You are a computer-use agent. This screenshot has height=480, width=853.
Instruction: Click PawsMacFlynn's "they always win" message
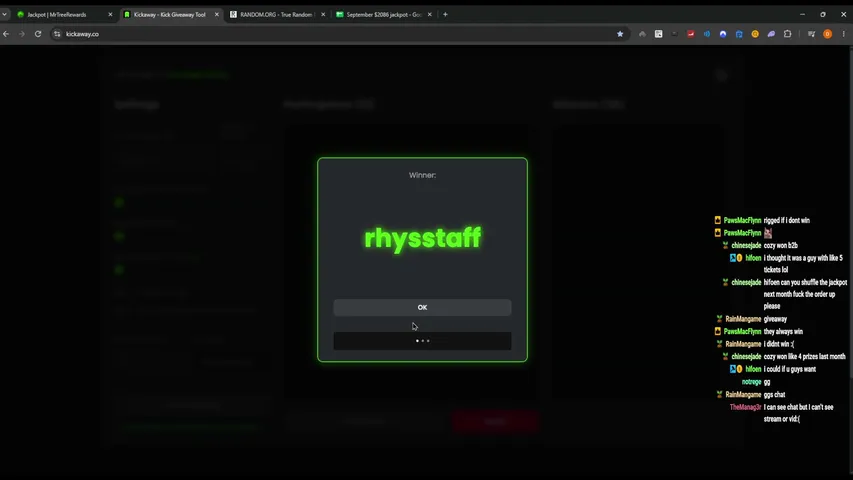(783, 331)
